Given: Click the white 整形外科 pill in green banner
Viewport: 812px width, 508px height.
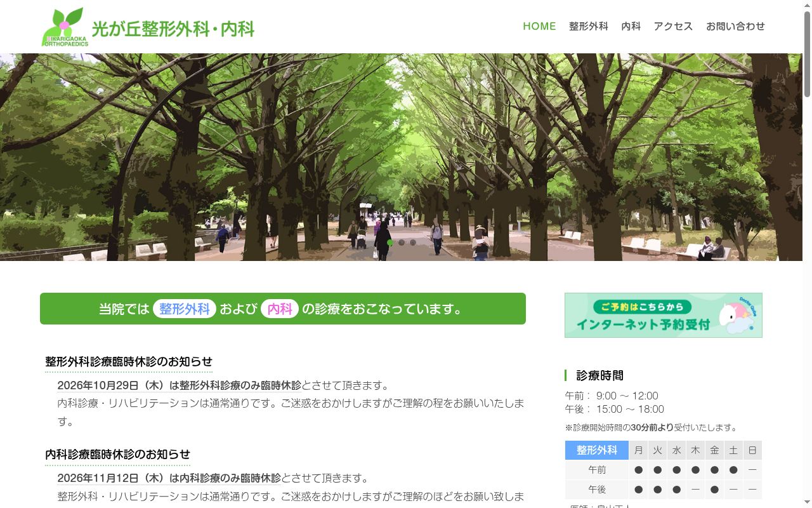Looking at the screenshot, I should pos(185,309).
